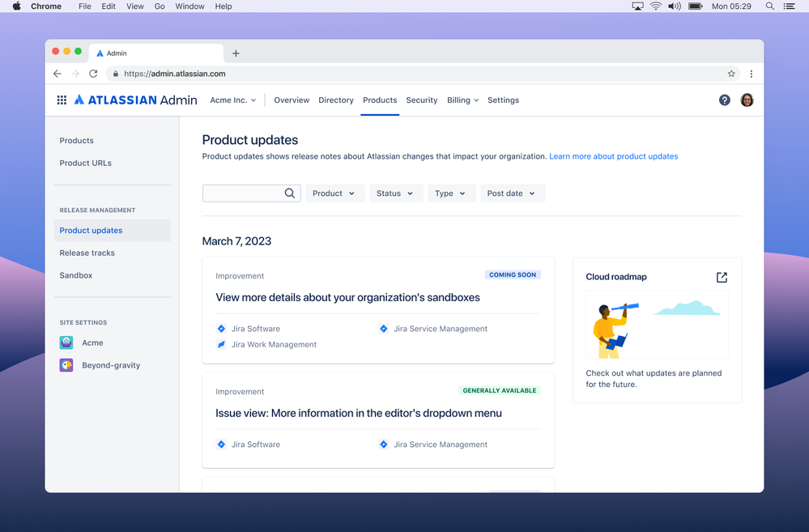Go back with the browser back arrow
This screenshot has height=532, width=809.
(x=57, y=74)
